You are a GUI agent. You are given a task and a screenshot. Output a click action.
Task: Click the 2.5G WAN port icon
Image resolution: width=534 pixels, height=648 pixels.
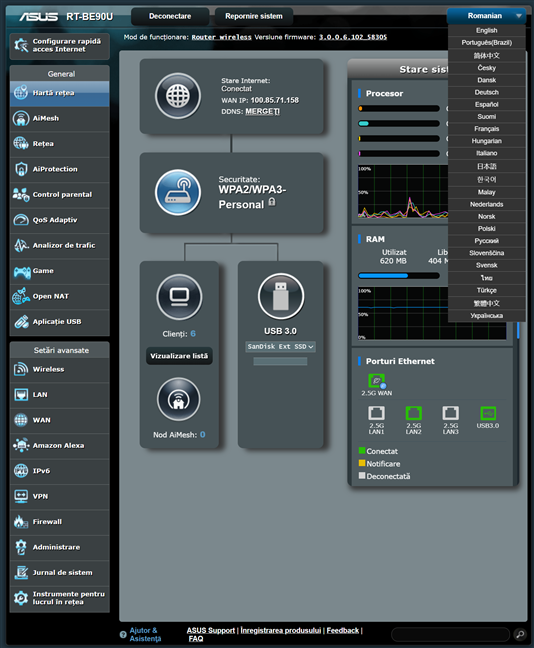click(376, 381)
